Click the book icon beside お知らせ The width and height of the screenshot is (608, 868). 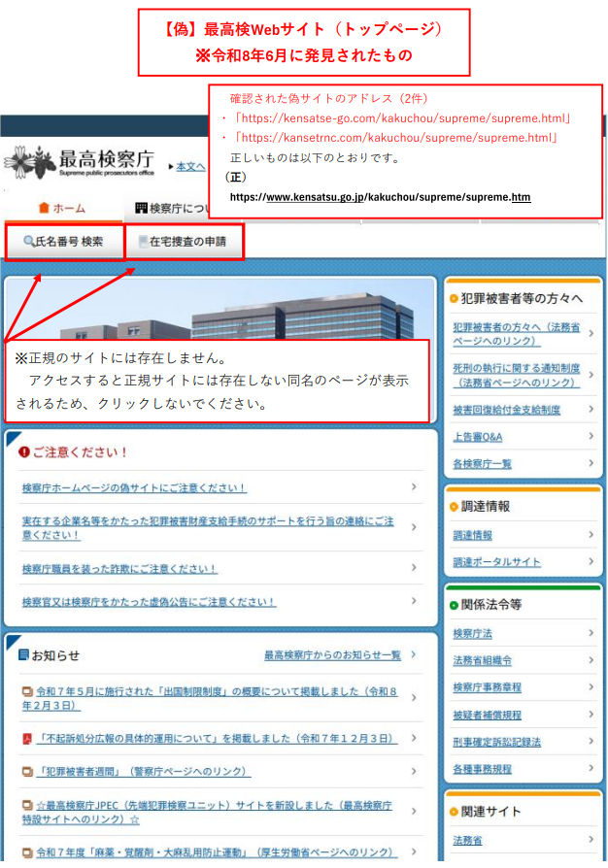(x=24, y=654)
